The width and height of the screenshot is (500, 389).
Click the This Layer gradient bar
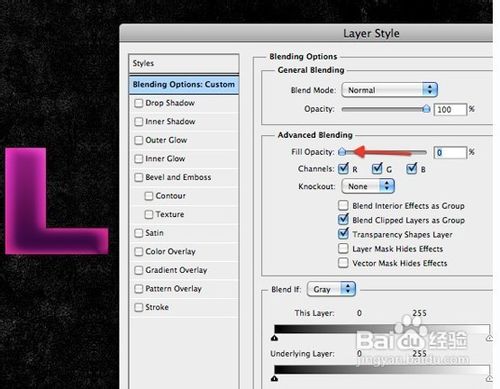(x=382, y=329)
